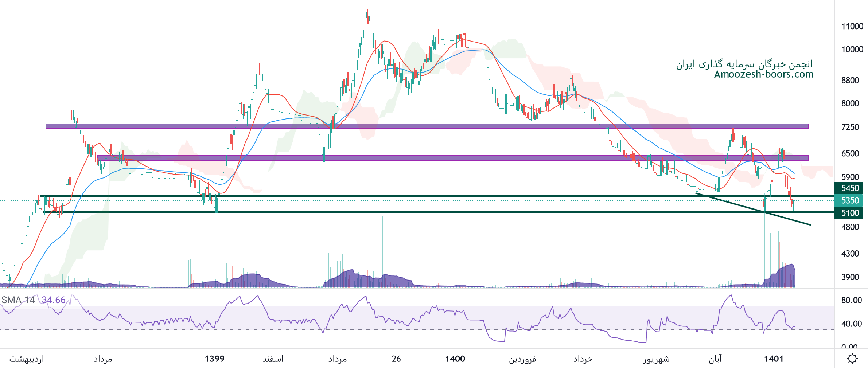Select the اسفند month label on time axis

click(273, 359)
